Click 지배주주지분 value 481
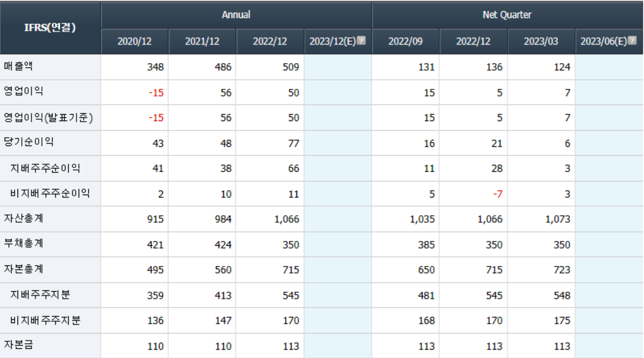644x358 pixels. click(427, 296)
